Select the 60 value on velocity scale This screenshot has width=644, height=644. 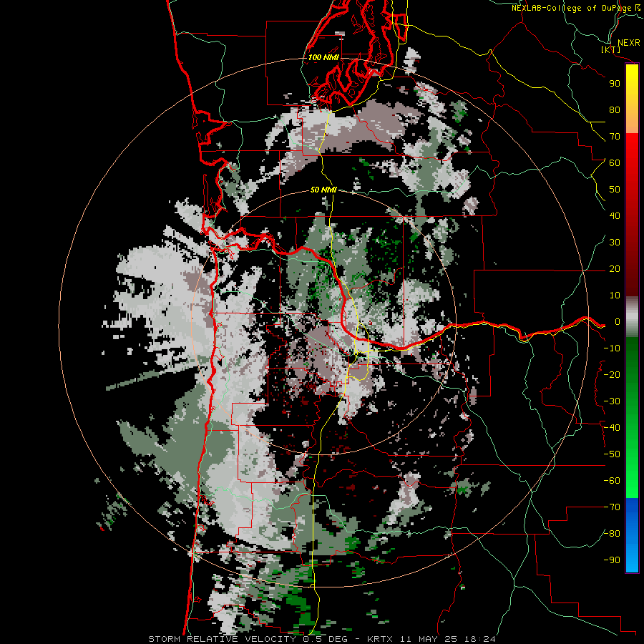tap(615, 163)
